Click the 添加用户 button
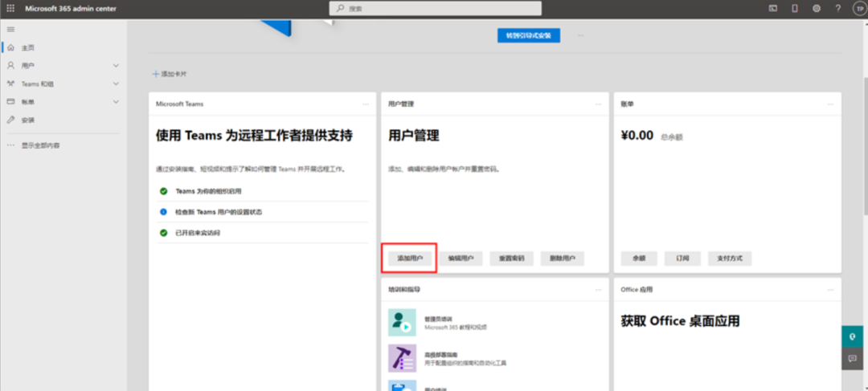Image resolution: width=868 pixels, height=391 pixels. pyautogui.click(x=410, y=259)
